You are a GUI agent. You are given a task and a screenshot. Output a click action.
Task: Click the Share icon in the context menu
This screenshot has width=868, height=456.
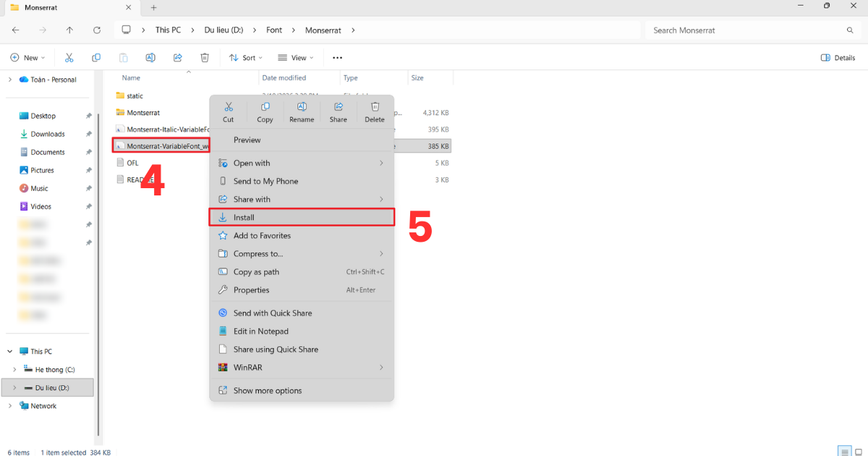(338, 106)
